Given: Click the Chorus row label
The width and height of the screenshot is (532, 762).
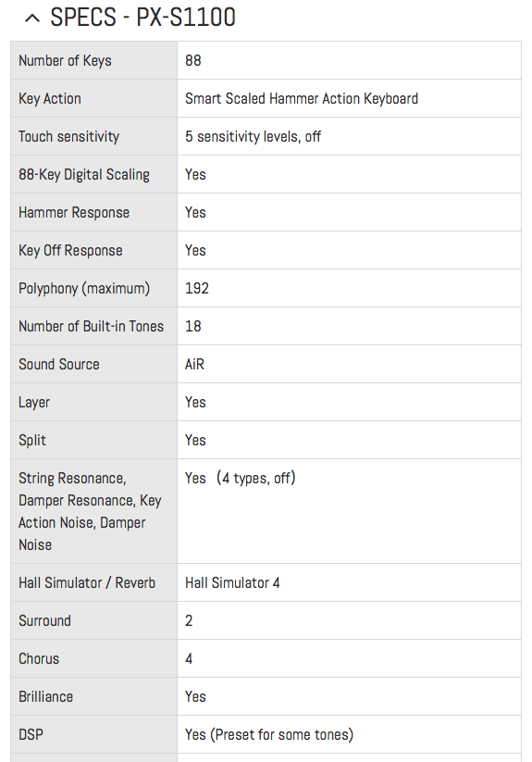Looking at the screenshot, I should (39, 658).
